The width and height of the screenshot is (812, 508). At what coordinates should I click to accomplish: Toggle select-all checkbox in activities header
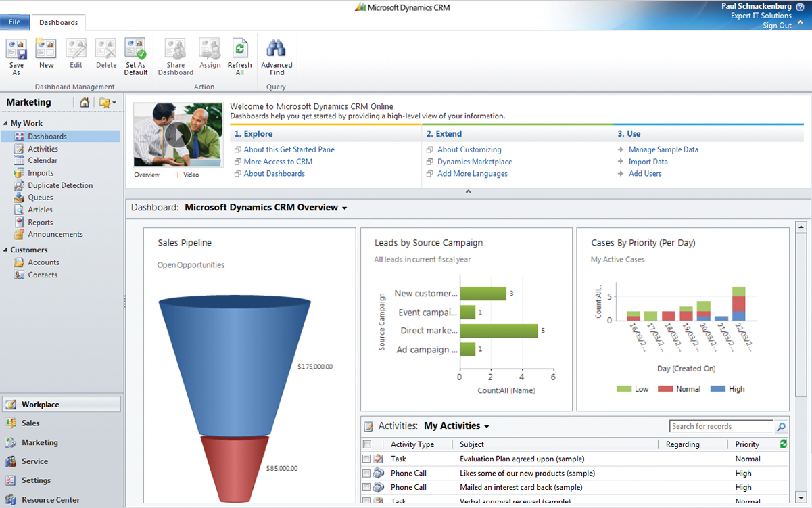click(367, 444)
